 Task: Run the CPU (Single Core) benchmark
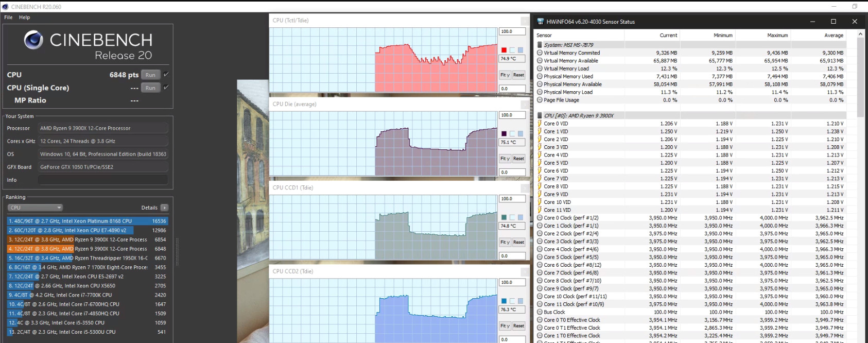pos(150,88)
